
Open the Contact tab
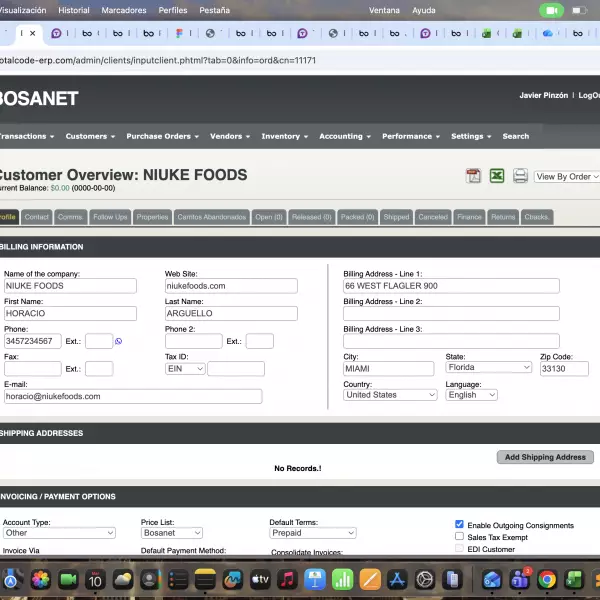(37, 217)
